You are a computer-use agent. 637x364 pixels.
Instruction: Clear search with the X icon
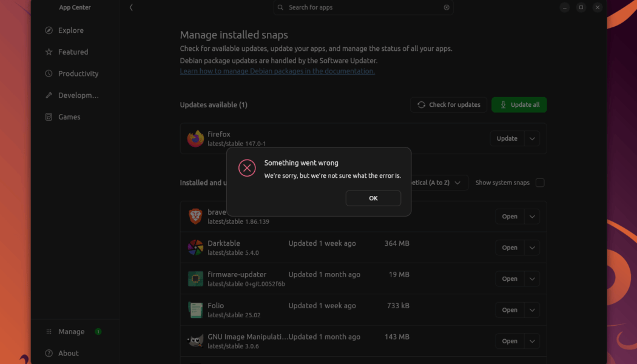tap(447, 7)
